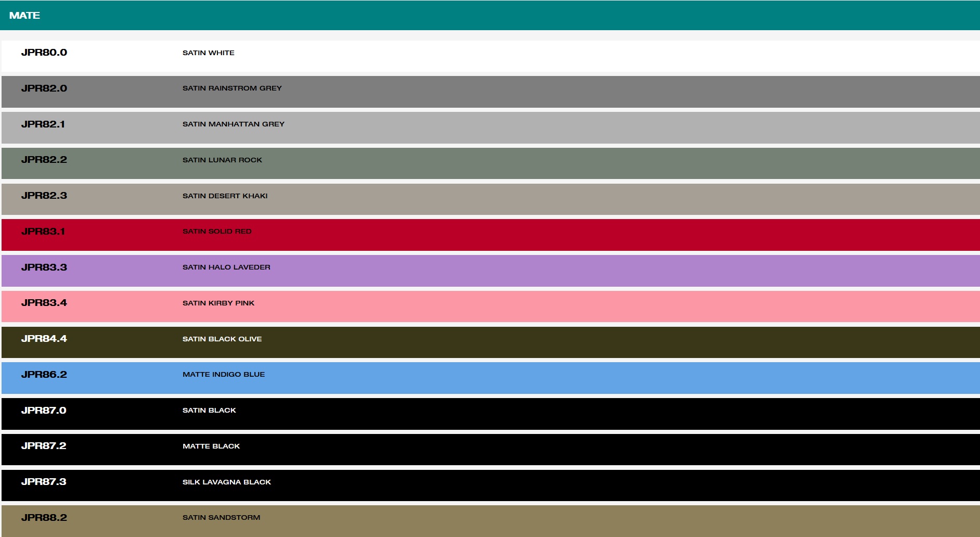Click the Satin Desert Khaki label

[225, 196]
